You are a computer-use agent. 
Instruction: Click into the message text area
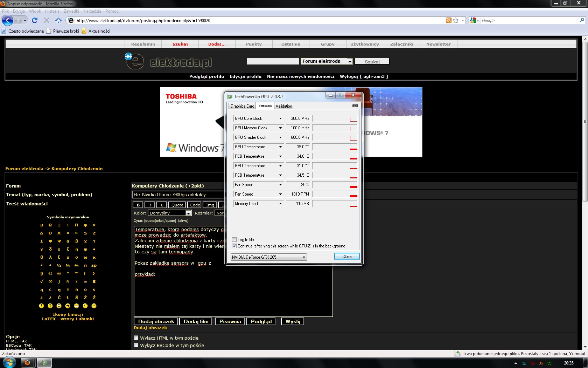(233, 271)
